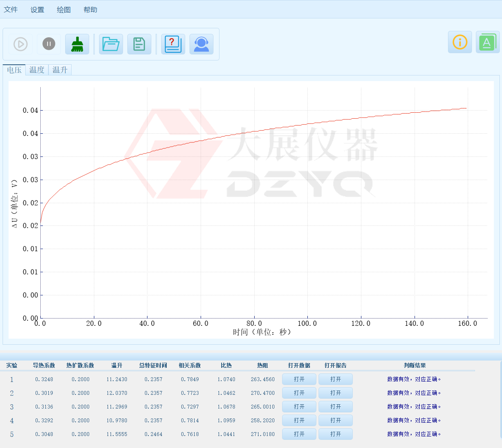Open data for experiment 1
This screenshot has height=448, width=502.
click(x=299, y=379)
